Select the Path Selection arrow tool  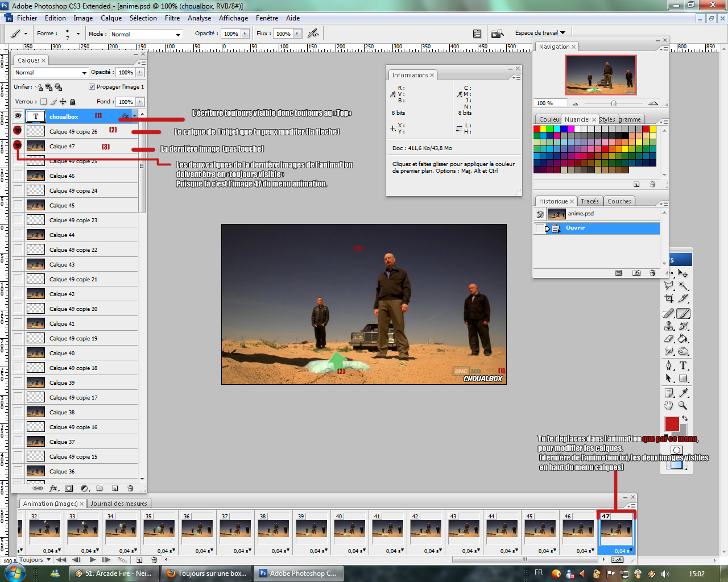pos(669,379)
